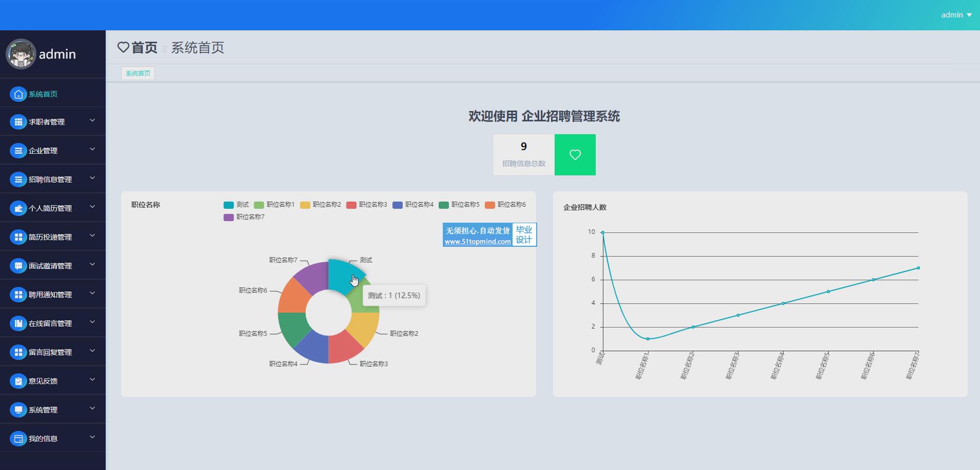Image resolution: width=980 pixels, height=470 pixels.
Task: Click the 留言回复管理 icon
Action: tap(18, 351)
